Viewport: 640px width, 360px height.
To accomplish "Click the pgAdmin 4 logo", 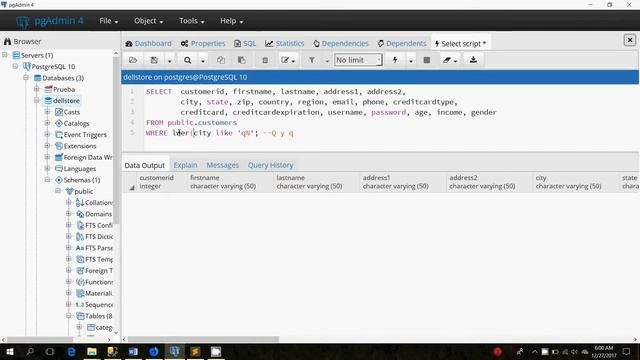I will point(50,21).
